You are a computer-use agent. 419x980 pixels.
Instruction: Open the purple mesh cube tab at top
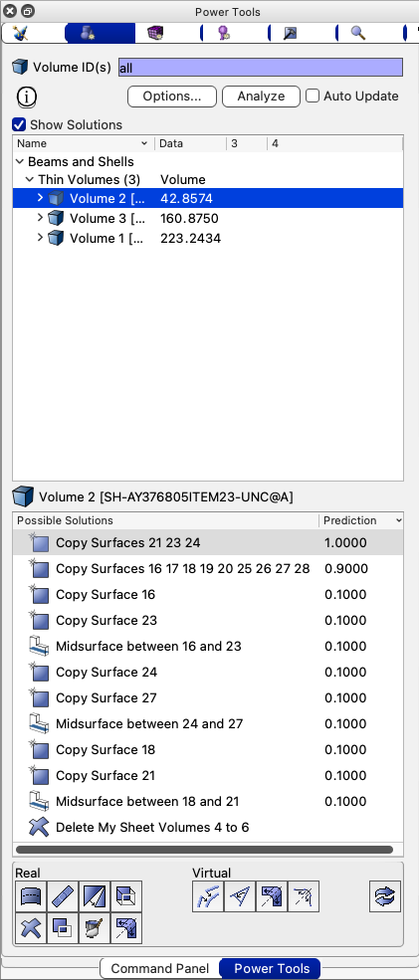coord(155,33)
